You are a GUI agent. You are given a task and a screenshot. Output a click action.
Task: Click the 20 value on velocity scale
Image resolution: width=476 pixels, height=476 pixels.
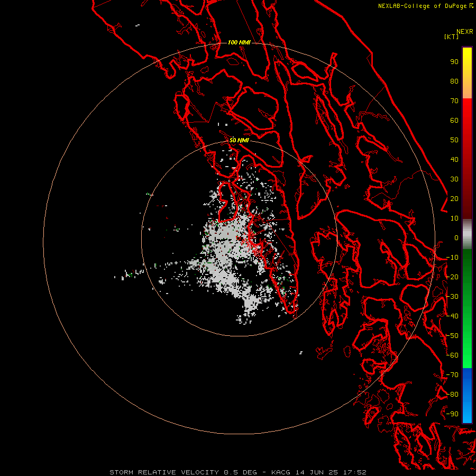click(454, 199)
